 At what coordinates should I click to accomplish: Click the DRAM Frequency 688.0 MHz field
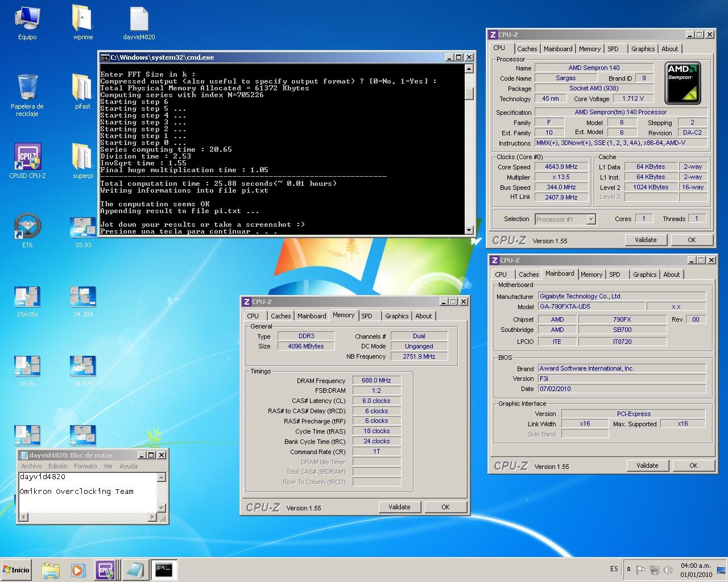[377, 380]
